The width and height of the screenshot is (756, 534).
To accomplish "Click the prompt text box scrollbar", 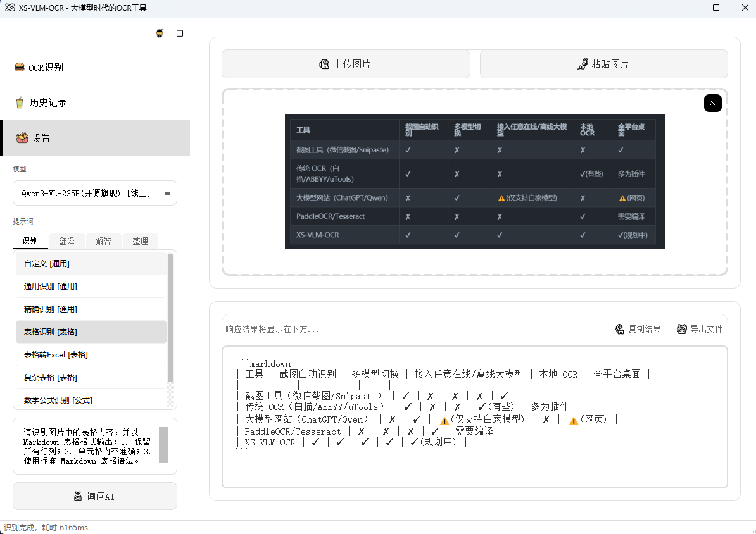I will pyautogui.click(x=163, y=445).
